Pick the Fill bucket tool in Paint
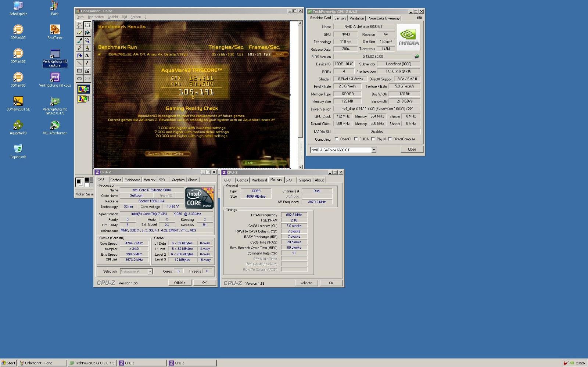The image size is (588, 367). pyautogui.click(x=87, y=33)
